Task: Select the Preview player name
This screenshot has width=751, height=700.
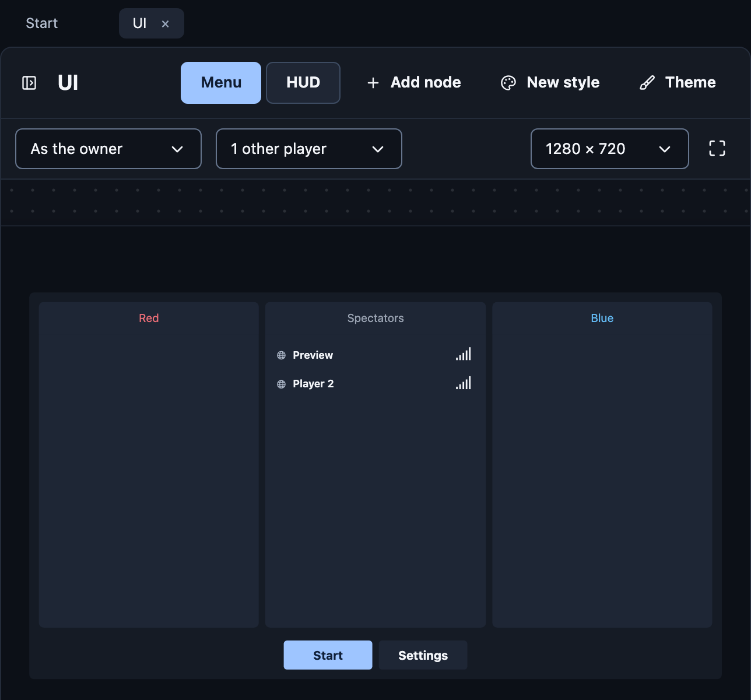Action: (x=313, y=355)
